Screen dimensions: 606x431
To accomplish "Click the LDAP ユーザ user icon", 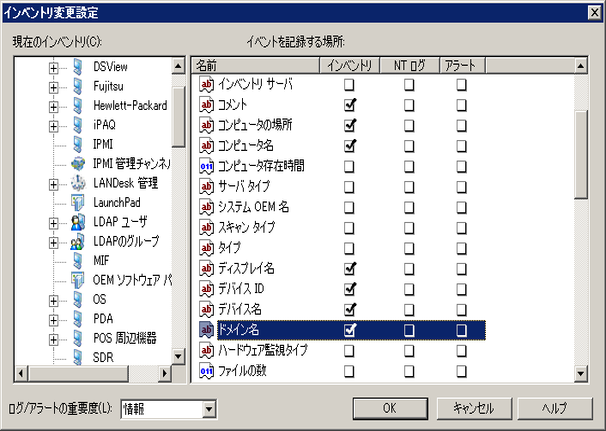I will click(78, 222).
